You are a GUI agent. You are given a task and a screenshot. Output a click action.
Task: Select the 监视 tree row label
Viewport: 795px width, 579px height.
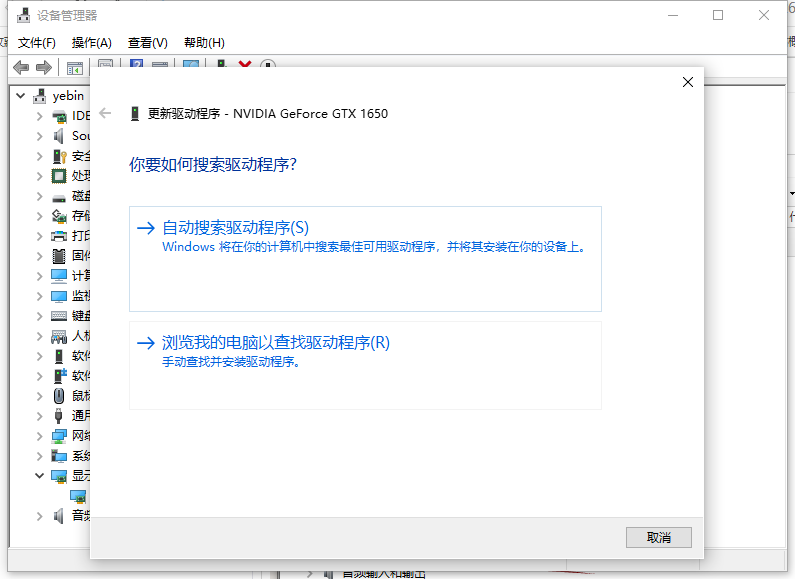(81, 296)
